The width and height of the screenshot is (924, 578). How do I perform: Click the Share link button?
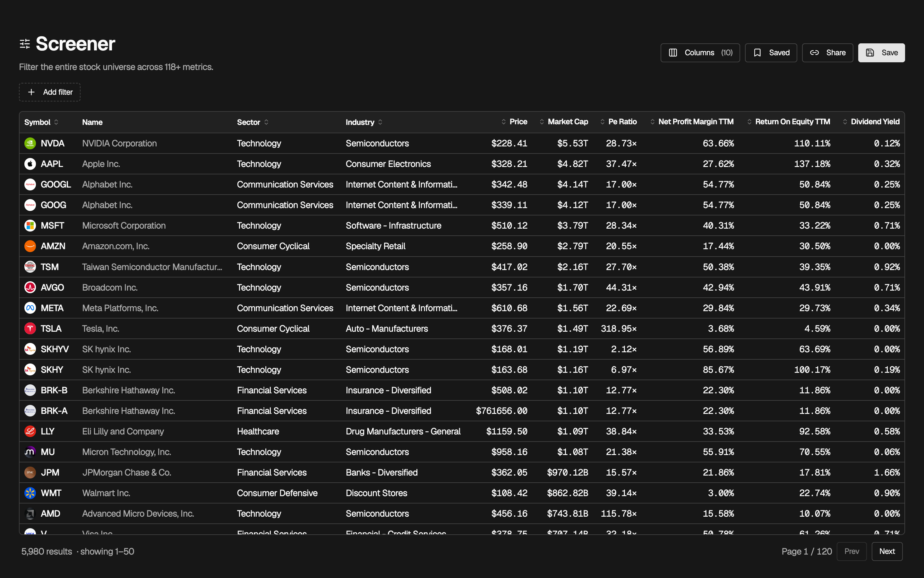click(827, 53)
